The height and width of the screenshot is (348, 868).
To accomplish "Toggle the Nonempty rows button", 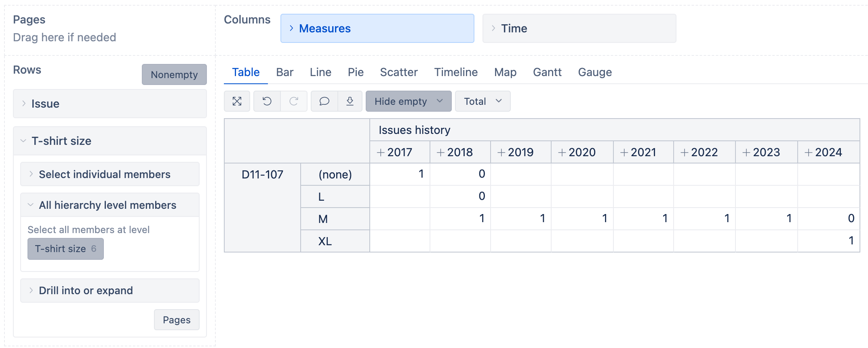I will click(174, 74).
